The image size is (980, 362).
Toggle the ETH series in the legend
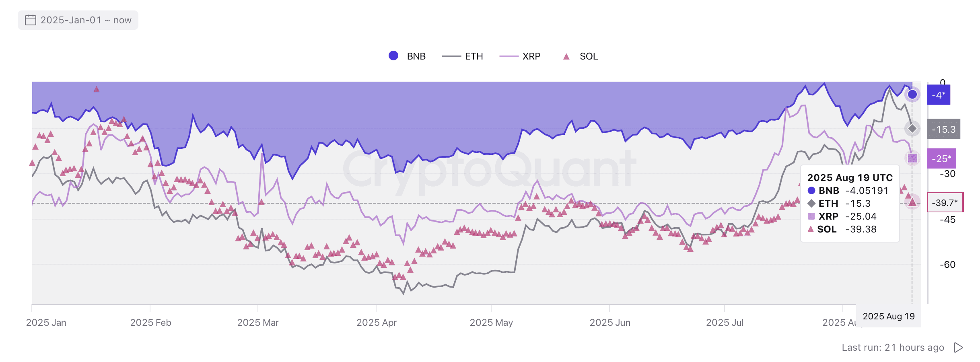point(474,56)
